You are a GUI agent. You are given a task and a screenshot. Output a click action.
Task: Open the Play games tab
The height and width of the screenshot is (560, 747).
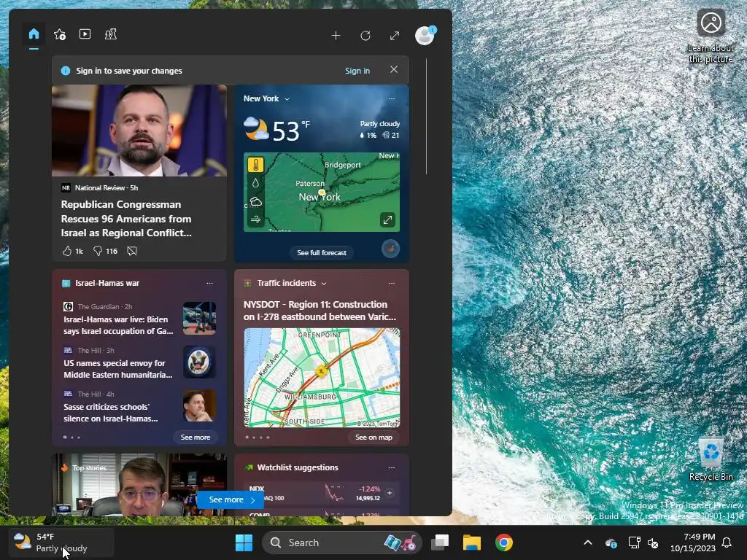pyautogui.click(x=111, y=34)
